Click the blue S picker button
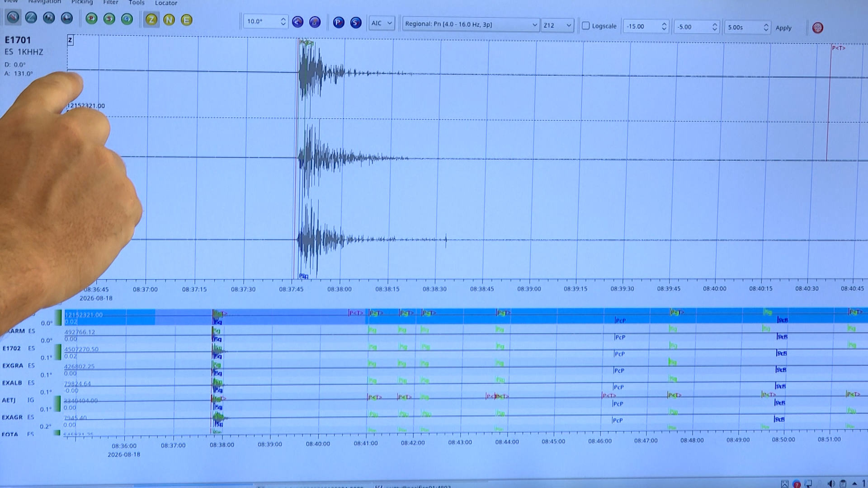Image resolution: width=868 pixels, height=488 pixels. coord(356,22)
